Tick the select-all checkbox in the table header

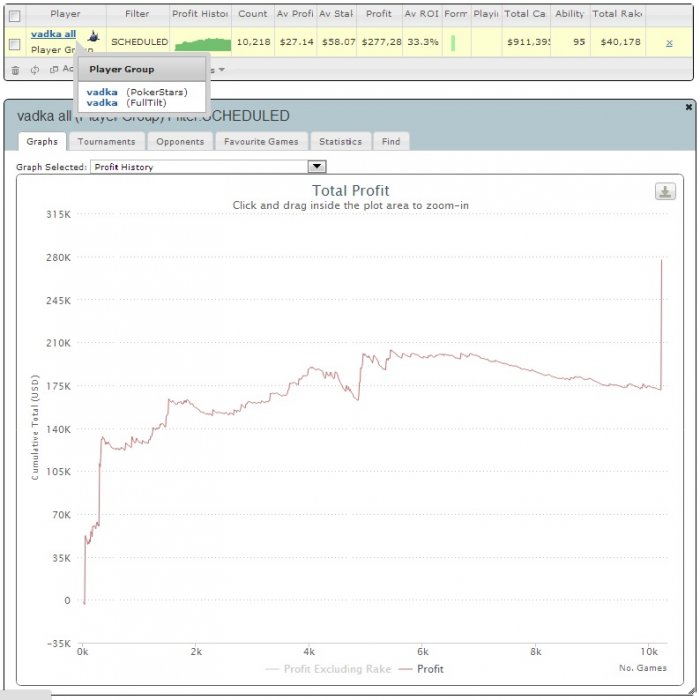14,16
